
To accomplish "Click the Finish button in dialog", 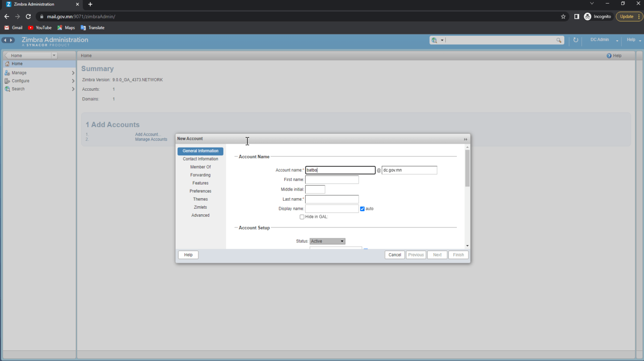I will pyautogui.click(x=458, y=255).
